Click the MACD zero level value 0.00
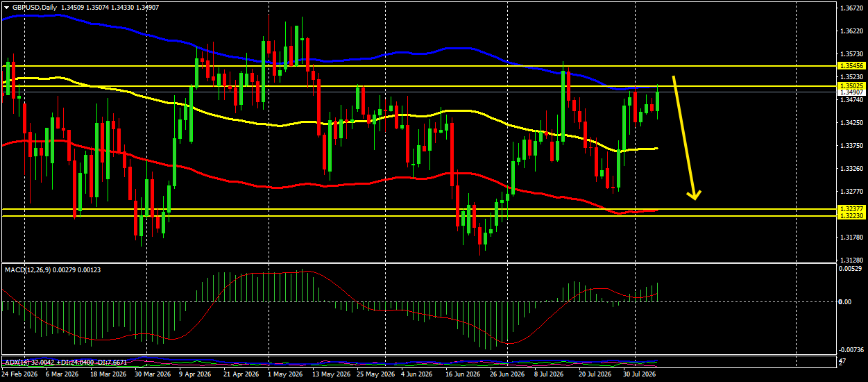The image size is (868, 382). 845,302
